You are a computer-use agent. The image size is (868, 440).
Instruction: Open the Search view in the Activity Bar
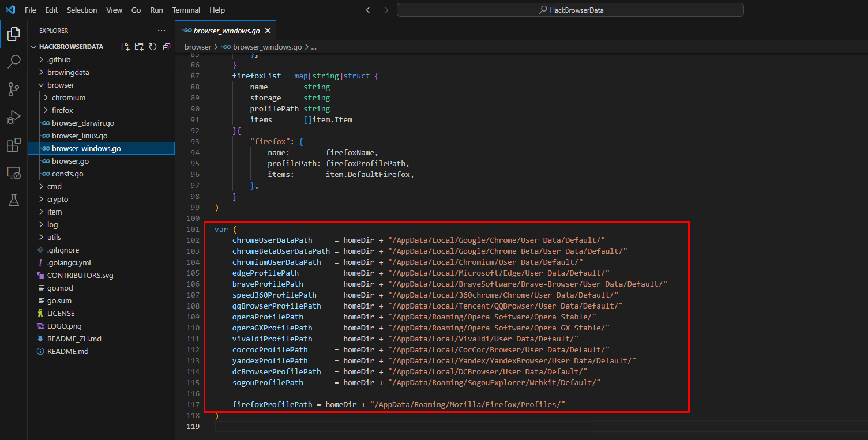(x=13, y=61)
